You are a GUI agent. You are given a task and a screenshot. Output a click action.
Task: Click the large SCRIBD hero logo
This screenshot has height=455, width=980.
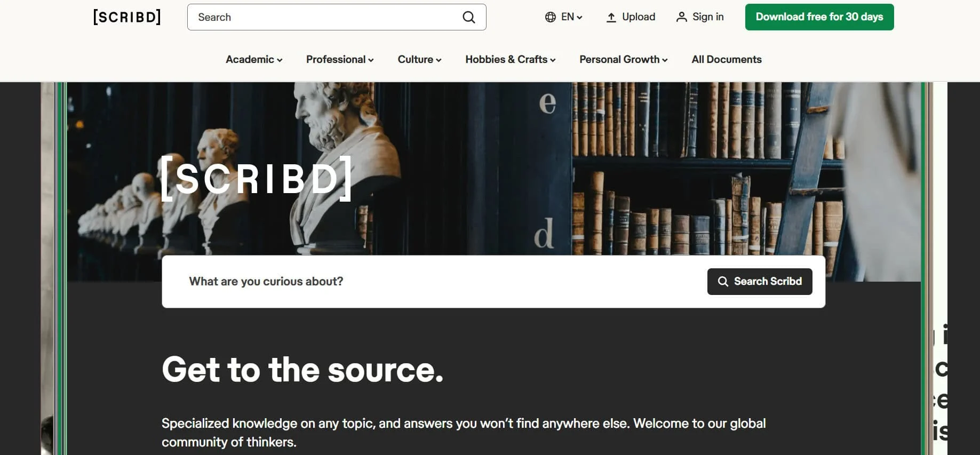pos(257,178)
